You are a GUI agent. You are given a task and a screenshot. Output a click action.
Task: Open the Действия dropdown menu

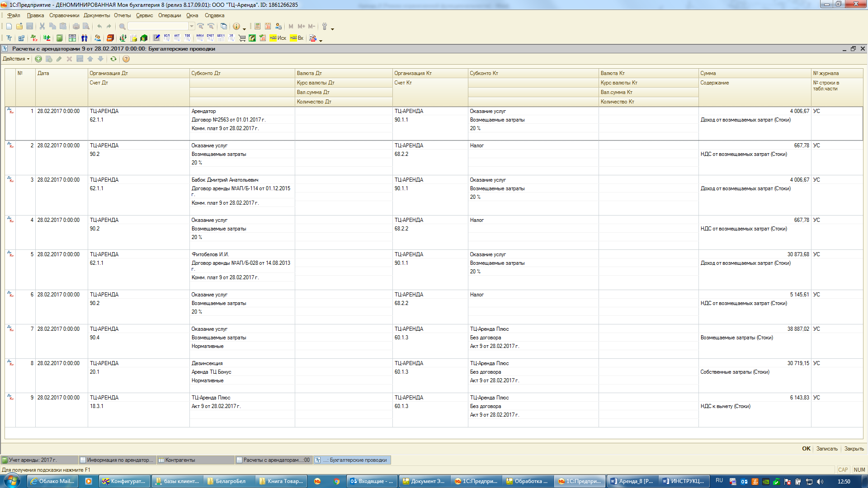16,59
